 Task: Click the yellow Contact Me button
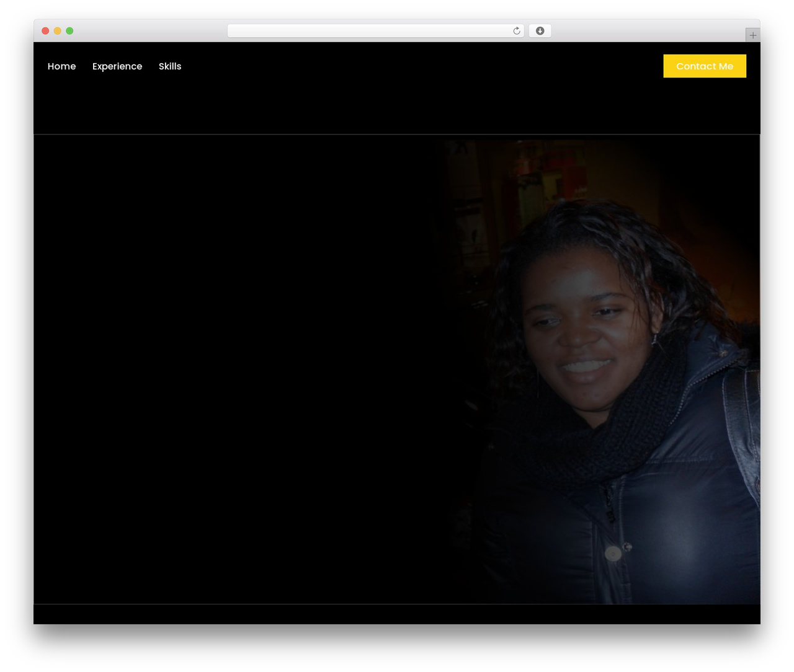pyautogui.click(x=705, y=66)
